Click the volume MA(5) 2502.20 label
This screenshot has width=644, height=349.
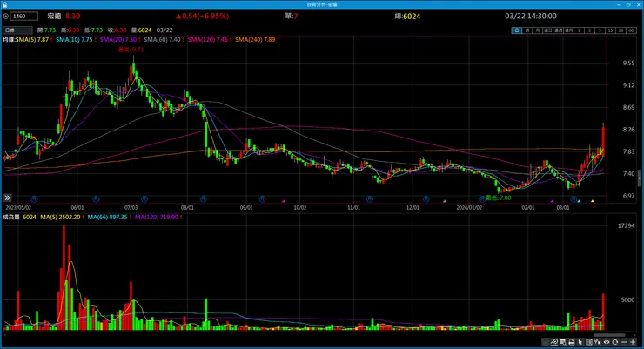[x=60, y=218]
